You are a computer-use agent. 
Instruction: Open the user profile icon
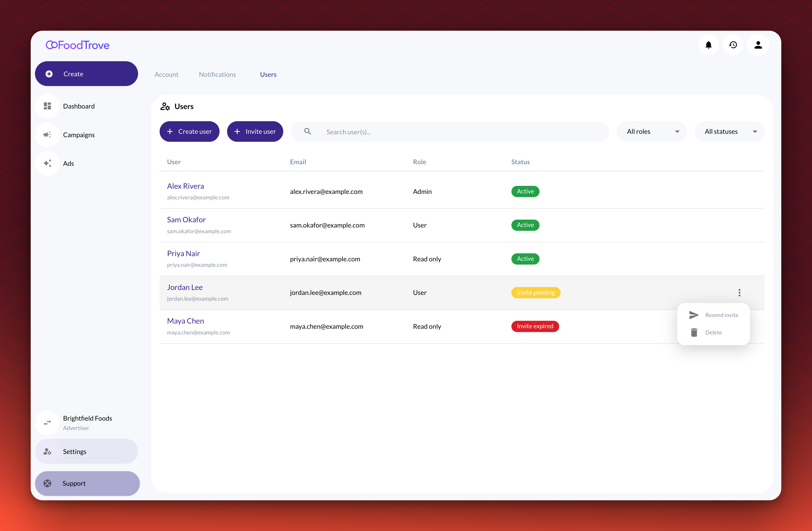click(758, 45)
